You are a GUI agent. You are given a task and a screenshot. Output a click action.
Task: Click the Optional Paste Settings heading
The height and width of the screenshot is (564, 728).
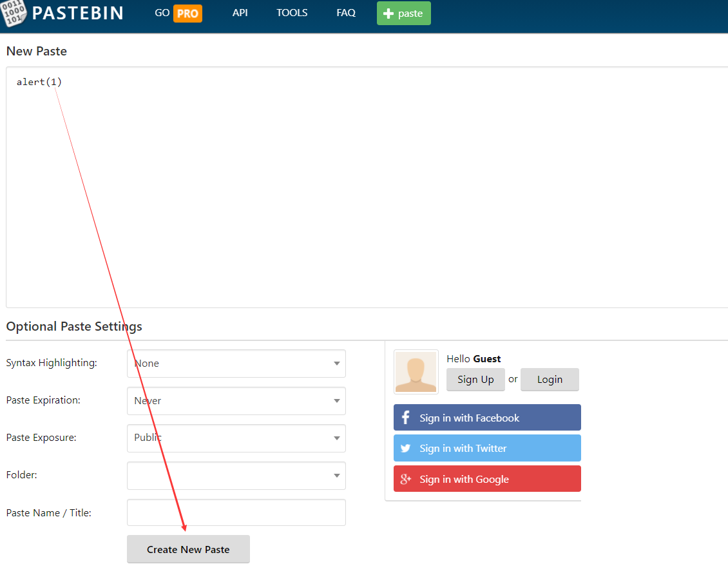pos(74,327)
